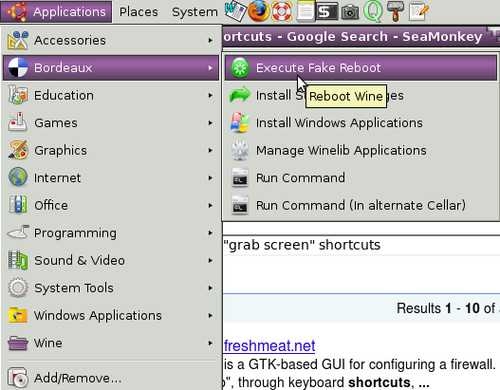Open the Applications menu in the top panel

(x=56, y=12)
